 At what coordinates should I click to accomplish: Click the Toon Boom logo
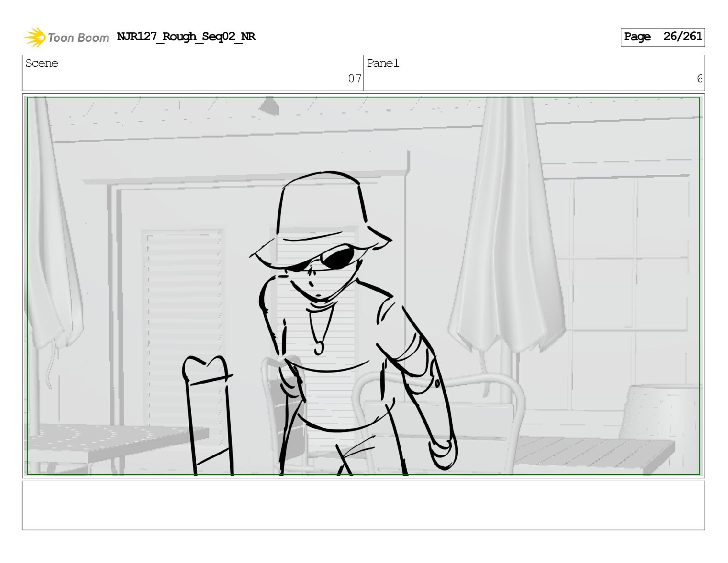point(66,37)
